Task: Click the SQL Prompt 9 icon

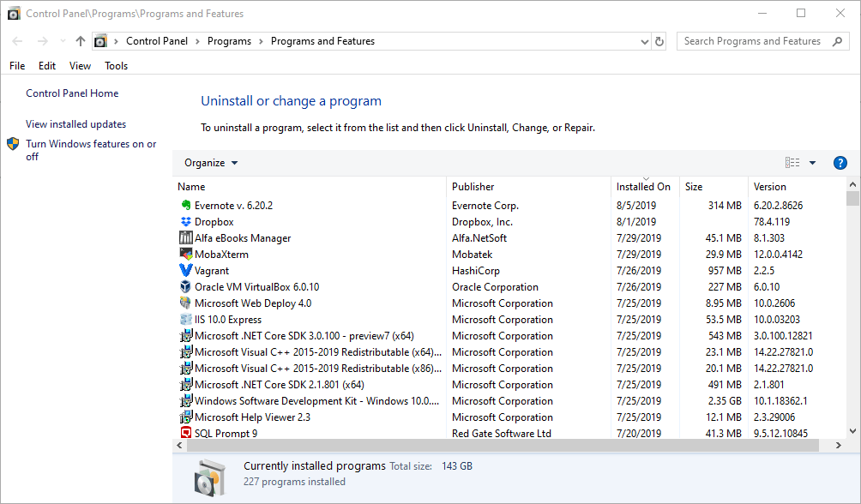Action: (185, 433)
